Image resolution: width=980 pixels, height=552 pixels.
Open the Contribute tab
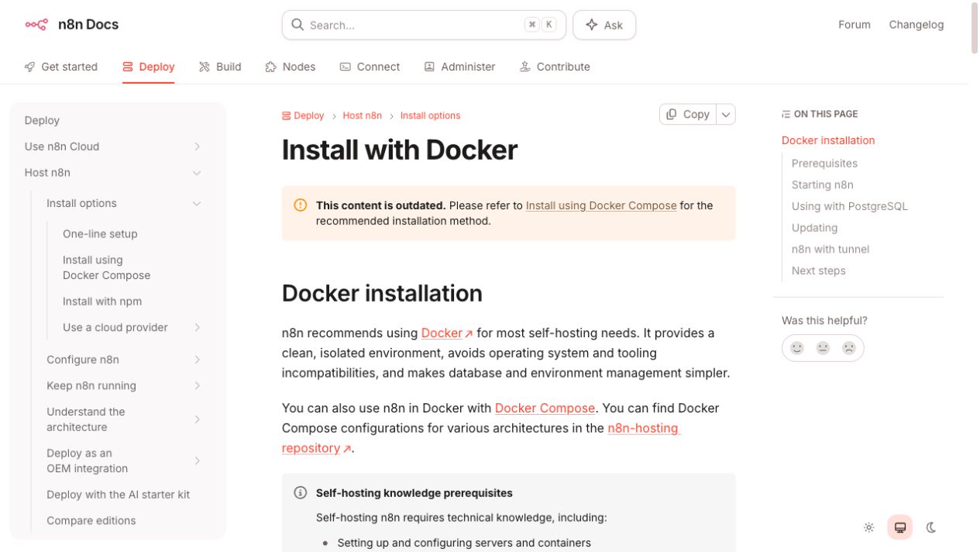[x=555, y=67]
